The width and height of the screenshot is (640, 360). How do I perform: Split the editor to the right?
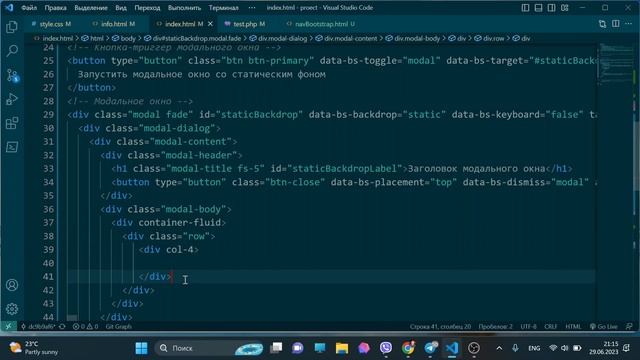[x=616, y=24]
